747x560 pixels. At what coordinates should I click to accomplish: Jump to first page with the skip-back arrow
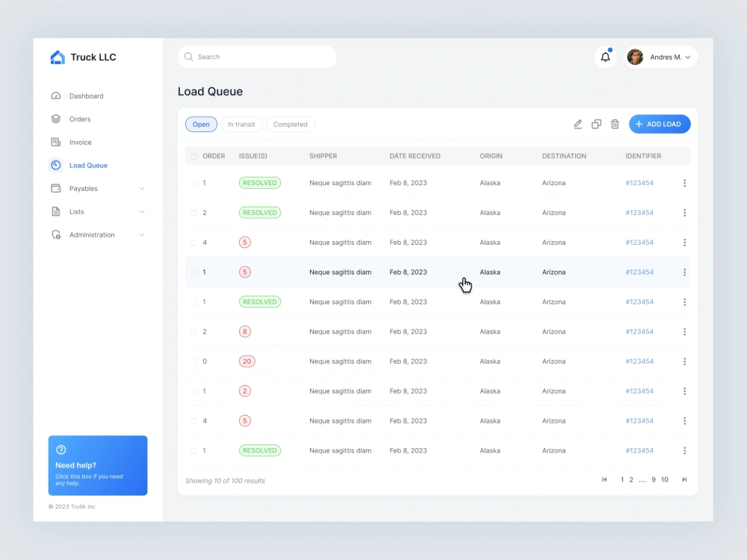pyautogui.click(x=604, y=479)
